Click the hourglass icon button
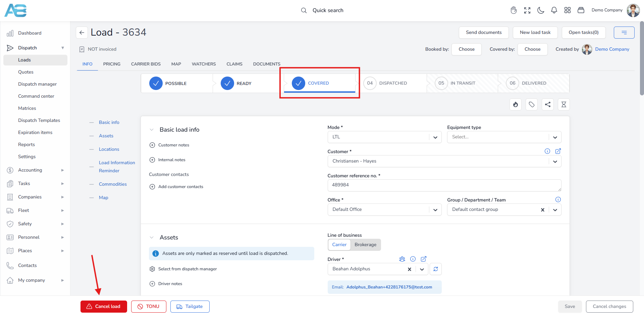The height and width of the screenshot is (317, 644). (564, 104)
